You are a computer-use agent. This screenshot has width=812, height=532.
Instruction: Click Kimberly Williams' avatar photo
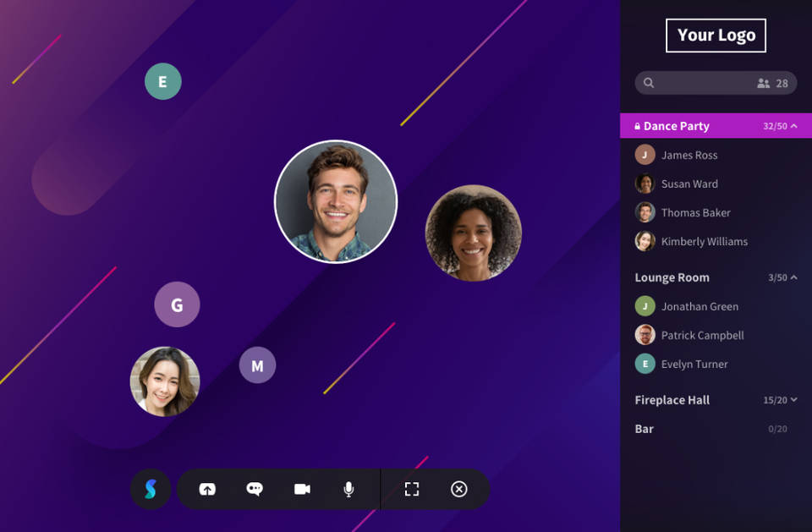[x=645, y=241]
